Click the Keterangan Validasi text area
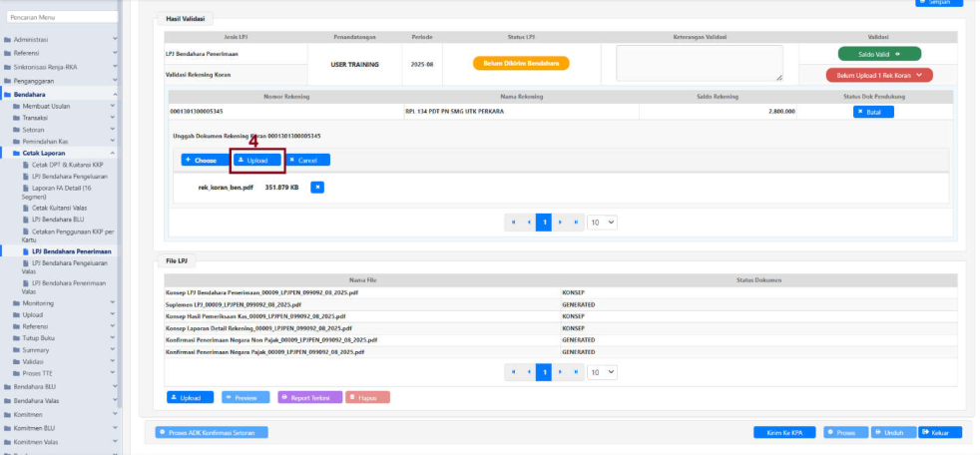 (x=699, y=63)
